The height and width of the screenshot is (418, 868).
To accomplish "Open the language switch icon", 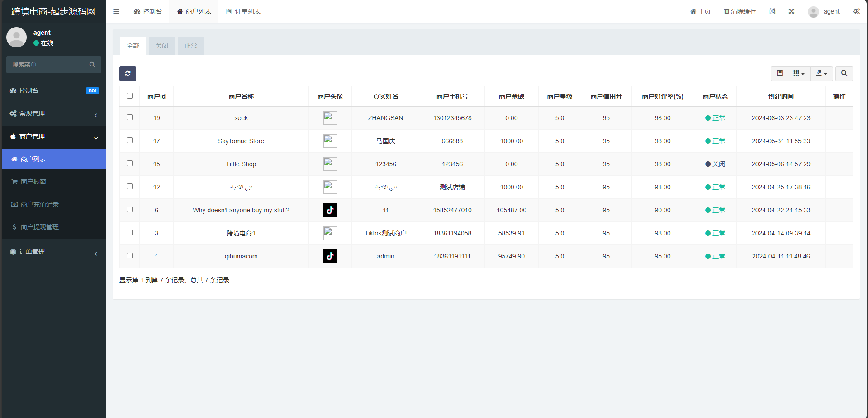I will tap(773, 11).
